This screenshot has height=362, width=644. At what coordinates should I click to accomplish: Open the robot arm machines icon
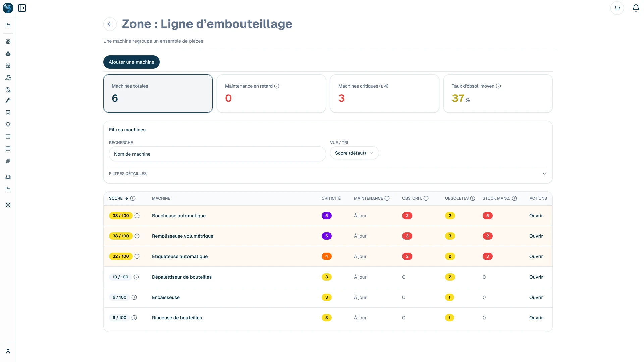pos(8,78)
